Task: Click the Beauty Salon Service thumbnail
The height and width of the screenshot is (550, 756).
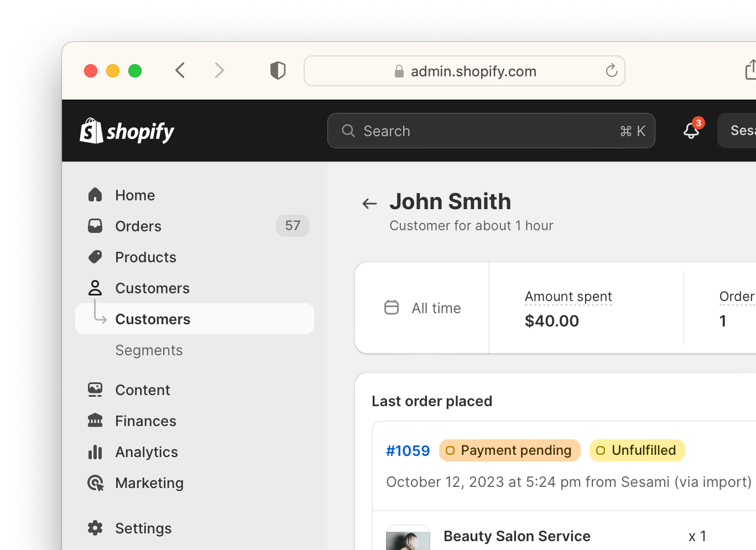Action: tap(408, 539)
